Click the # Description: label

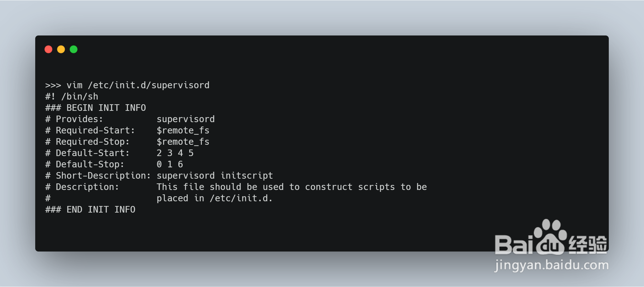(82, 187)
